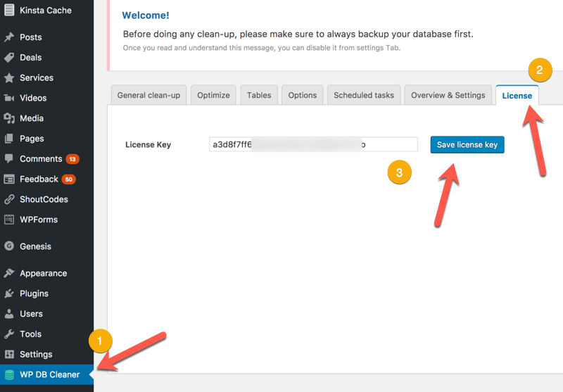Click the Deals tag icon
Screen dimensions: 563x392
[x=9, y=58]
